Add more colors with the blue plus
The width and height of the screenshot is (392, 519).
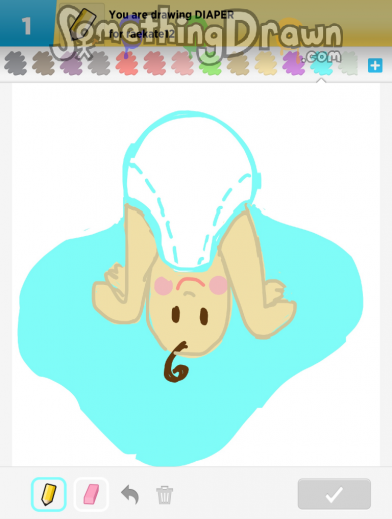[375, 65]
